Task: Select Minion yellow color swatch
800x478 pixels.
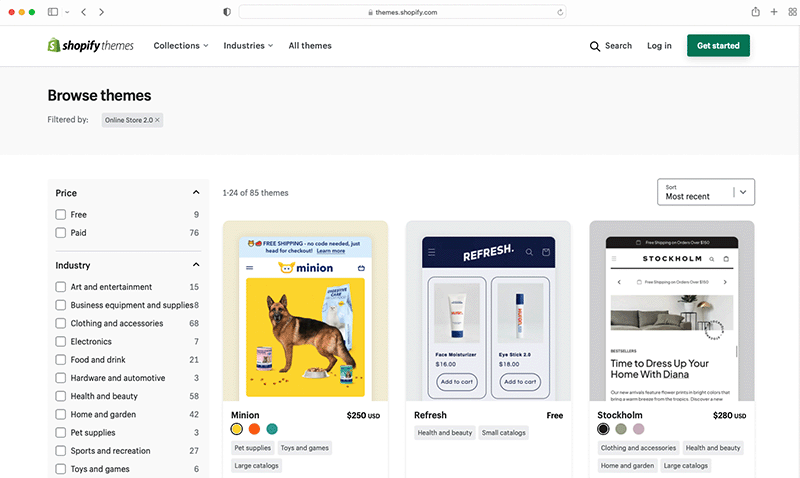Action: (x=237, y=429)
